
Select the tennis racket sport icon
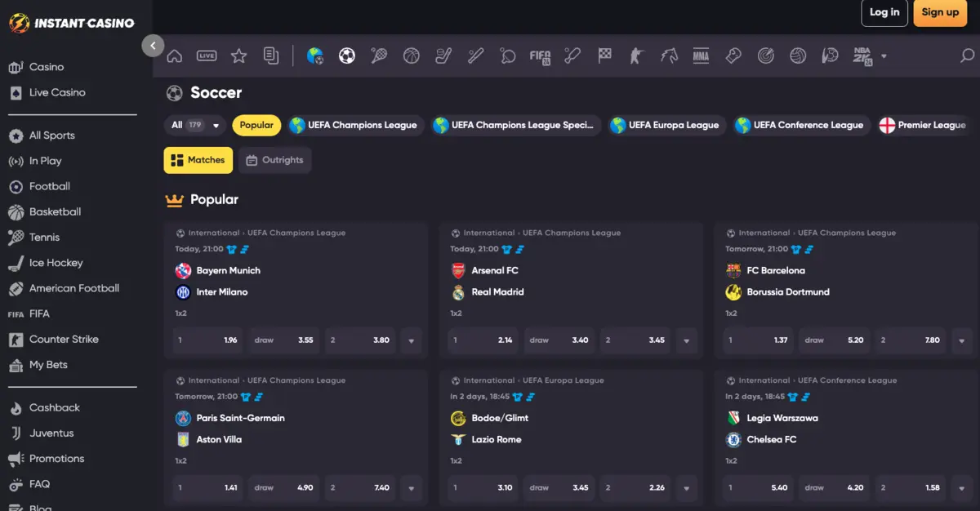(x=379, y=56)
